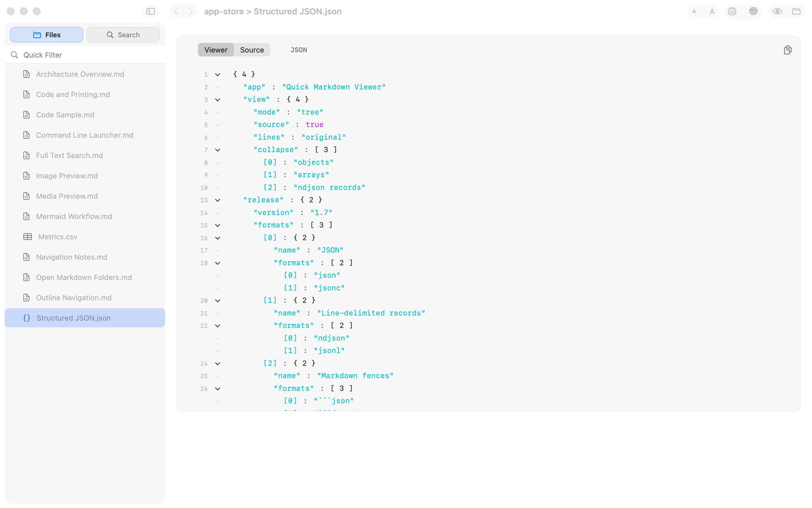Toggle the eye preview icon

pos(777,11)
